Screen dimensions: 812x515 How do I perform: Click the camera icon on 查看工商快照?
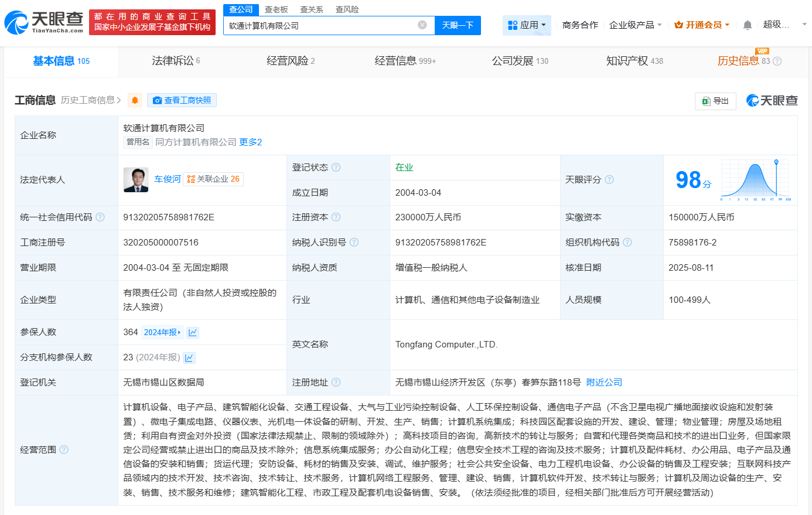[x=157, y=100]
